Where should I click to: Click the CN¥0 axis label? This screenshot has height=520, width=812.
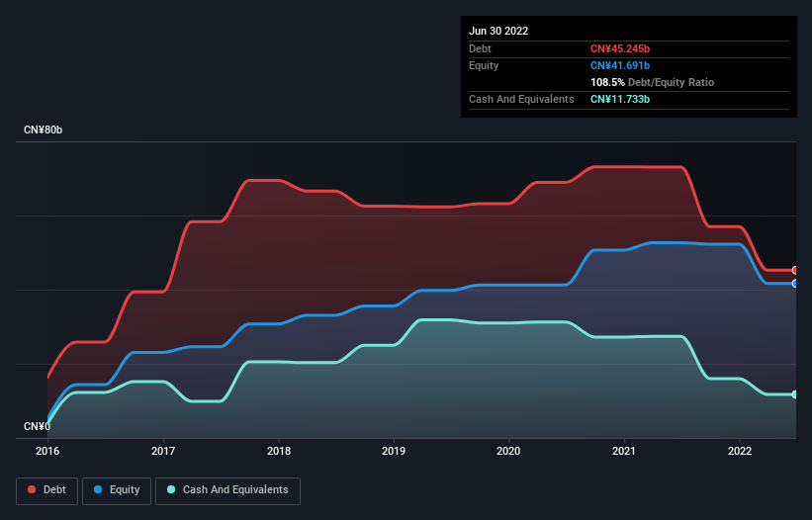coord(37,426)
